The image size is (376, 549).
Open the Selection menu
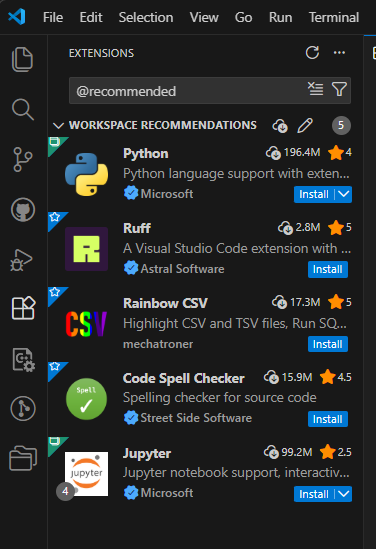point(146,17)
